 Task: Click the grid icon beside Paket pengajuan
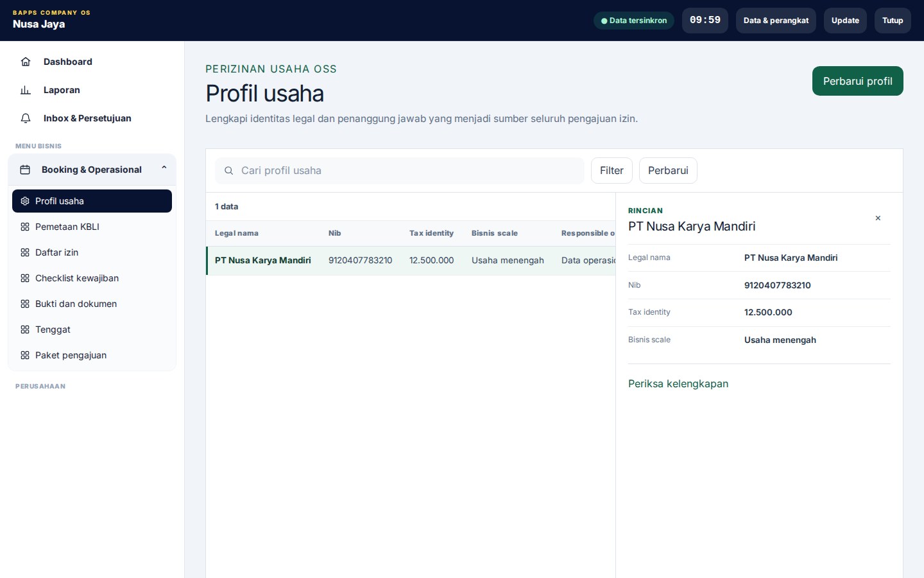(x=25, y=355)
